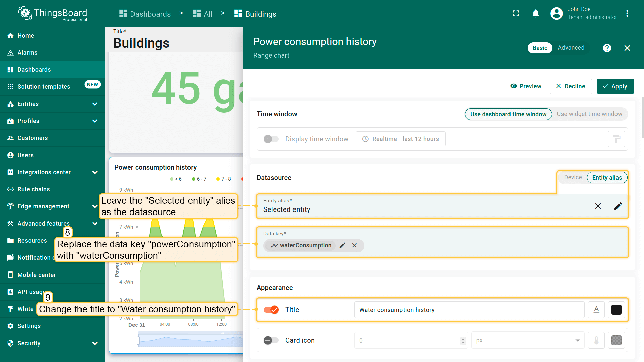
Task: Select Use widget time window option
Action: pos(589,114)
